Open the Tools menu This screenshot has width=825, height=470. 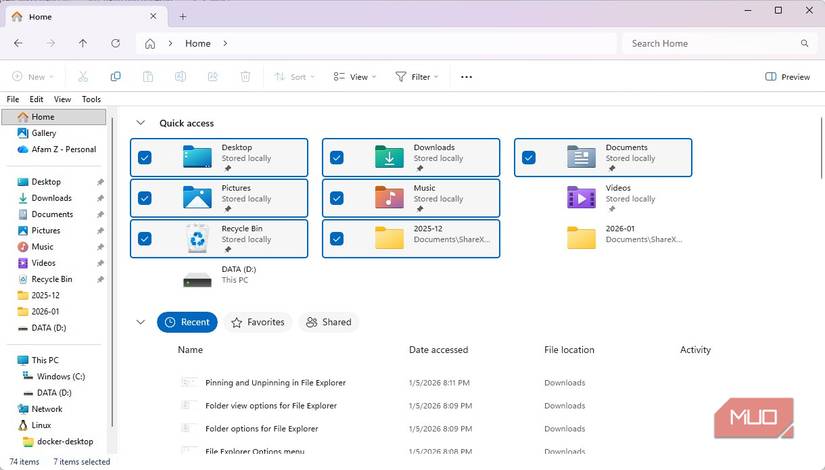91,99
